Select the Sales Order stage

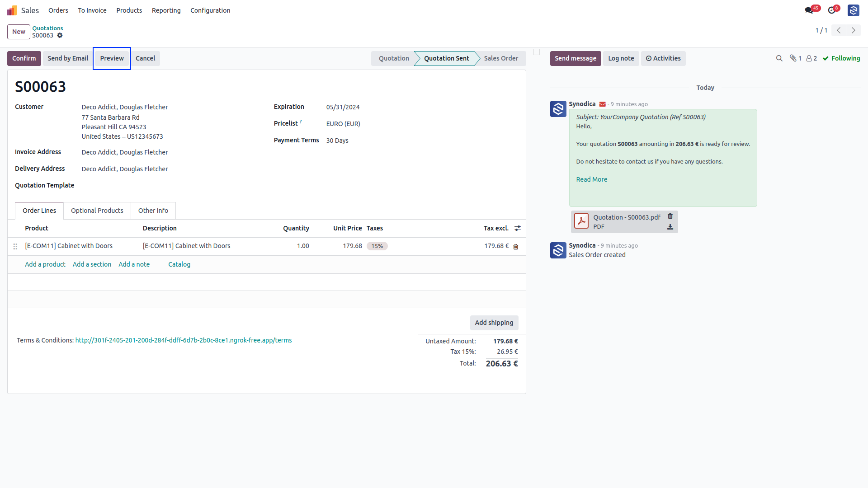(501, 58)
